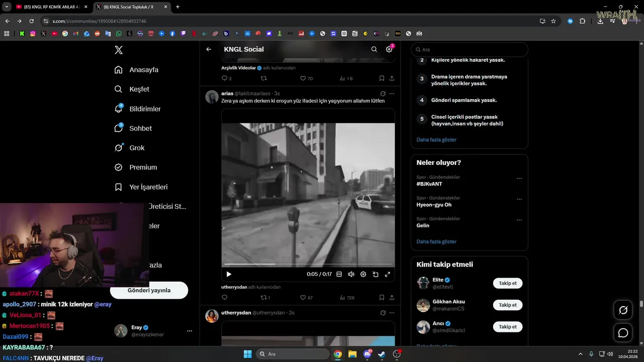Open a new browser tab
The image size is (644, 362).
pyautogui.click(x=178, y=7)
